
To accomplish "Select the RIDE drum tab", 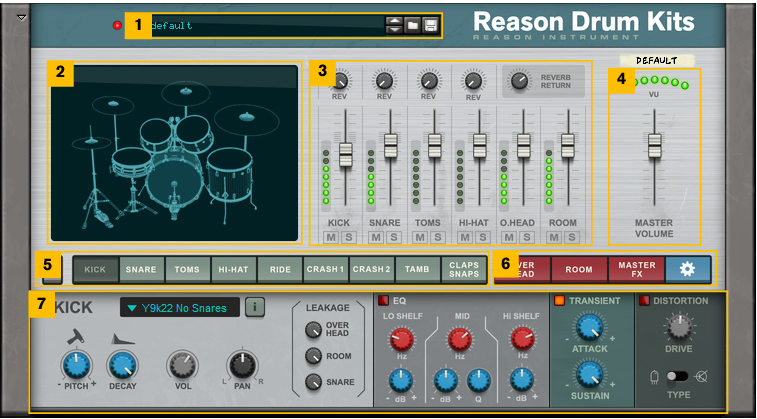I will (x=280, y=269).
